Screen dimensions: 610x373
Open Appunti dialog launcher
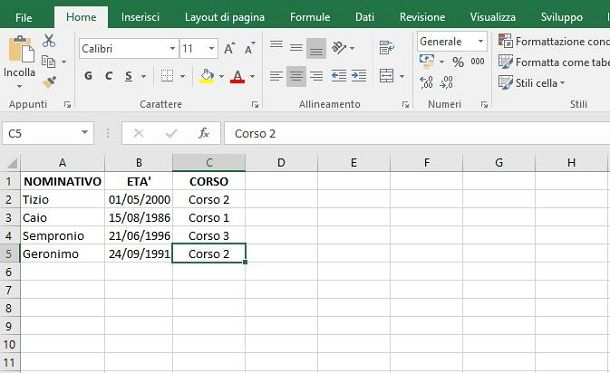[67, 104]
